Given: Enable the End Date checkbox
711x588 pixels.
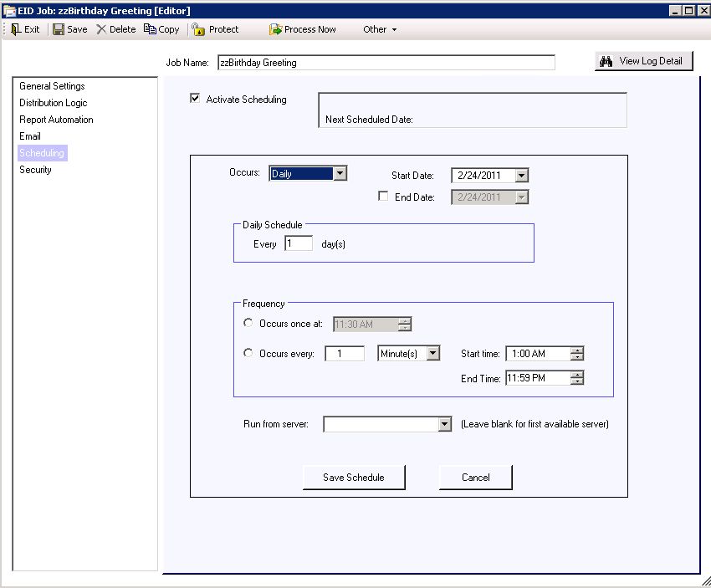Looking at the screenshot, I should (383, 197).
